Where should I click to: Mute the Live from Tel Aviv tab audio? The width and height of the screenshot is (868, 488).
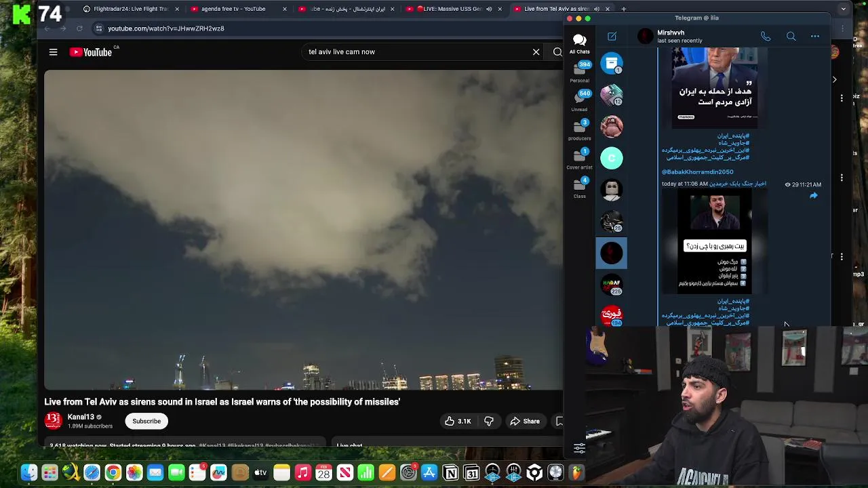[596, 9]
